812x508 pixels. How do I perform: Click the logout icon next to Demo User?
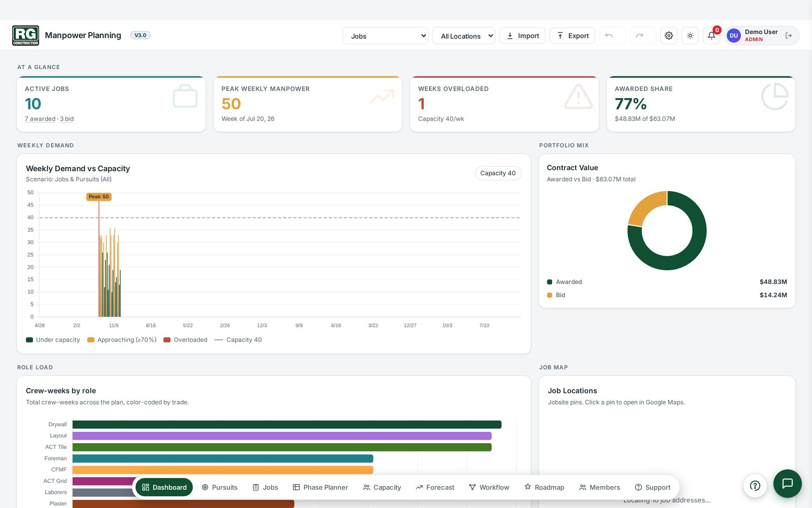point(789,36)
